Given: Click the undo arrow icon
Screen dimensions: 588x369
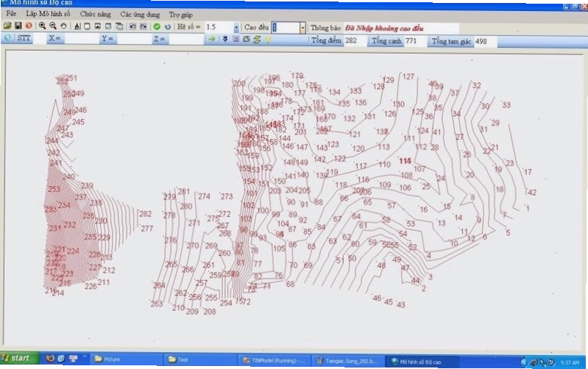Looking at the screenshot, I should [132, 26].
